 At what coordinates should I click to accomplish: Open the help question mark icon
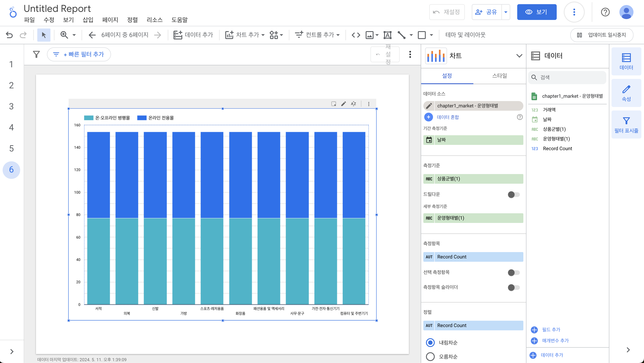pyautogui.click(x=605, y=12)
